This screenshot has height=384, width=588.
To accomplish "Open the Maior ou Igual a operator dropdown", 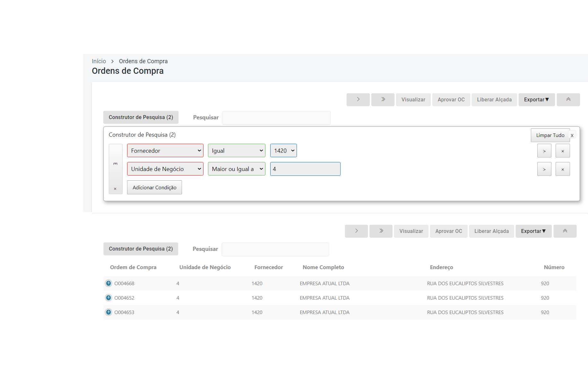I will point(237,169).
